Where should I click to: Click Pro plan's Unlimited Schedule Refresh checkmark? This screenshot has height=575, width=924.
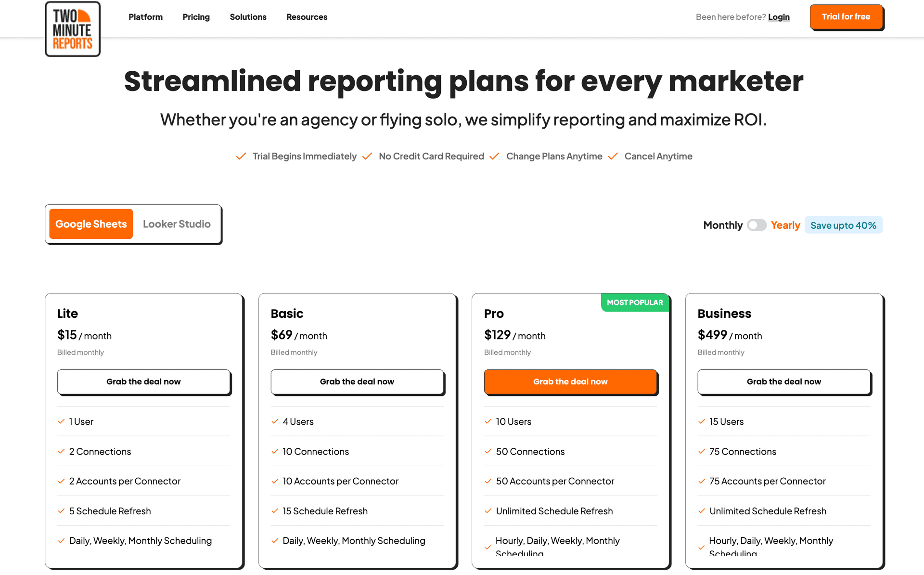[x=488, y=511]
